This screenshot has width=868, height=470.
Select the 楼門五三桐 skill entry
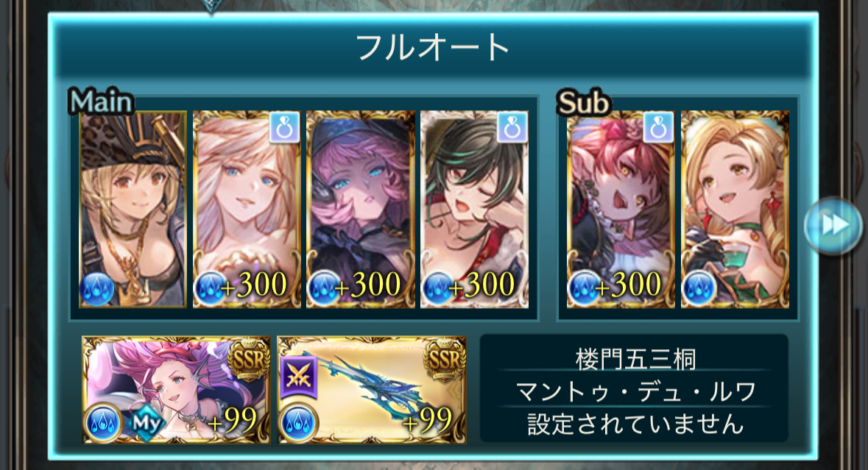(635, 359)
